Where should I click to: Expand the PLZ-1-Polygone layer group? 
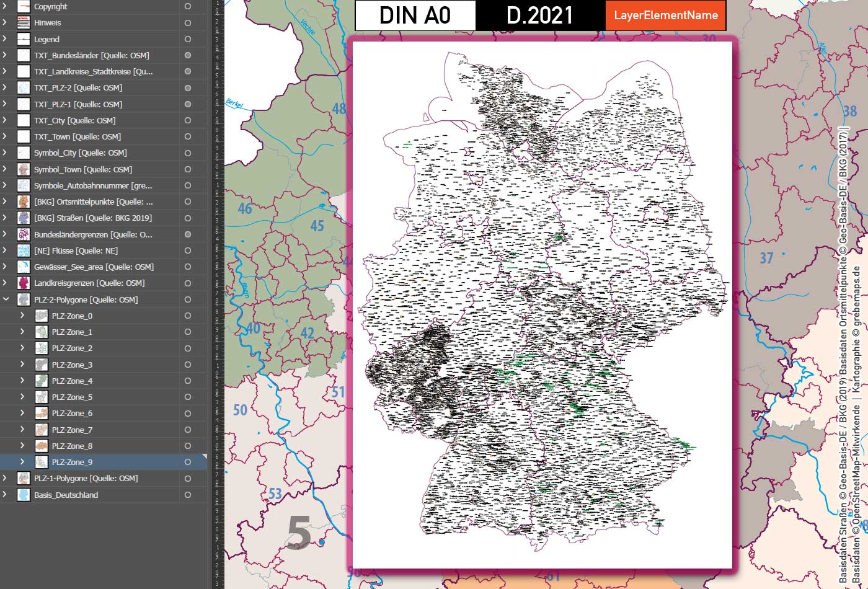6,478
